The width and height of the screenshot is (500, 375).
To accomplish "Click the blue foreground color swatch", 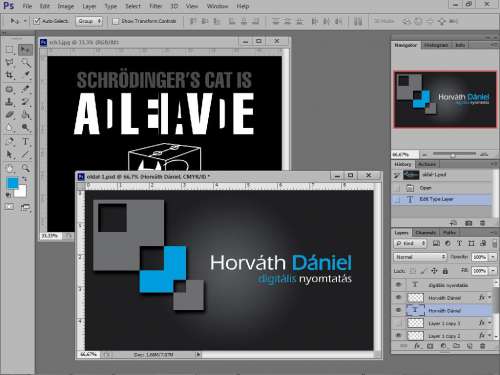I will pos(13,183).
